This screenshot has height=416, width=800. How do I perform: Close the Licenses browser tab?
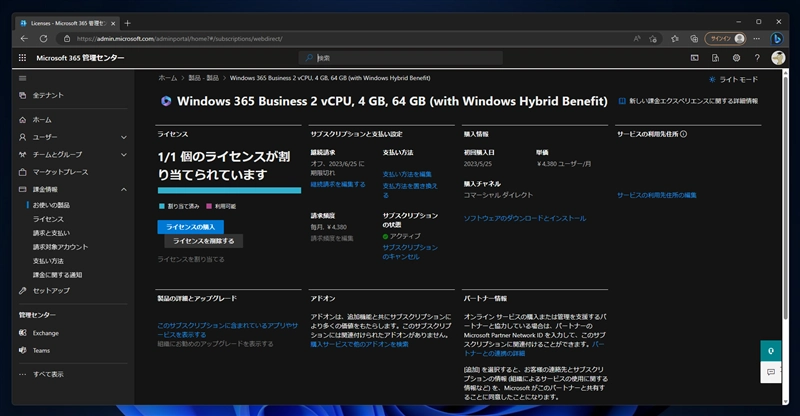click(113, 23)
